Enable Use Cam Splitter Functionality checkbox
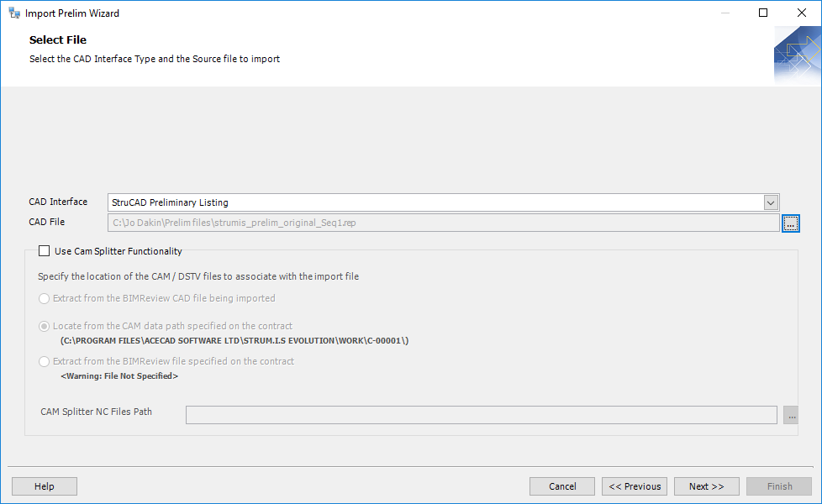The image size is (822, 504). 44,251
